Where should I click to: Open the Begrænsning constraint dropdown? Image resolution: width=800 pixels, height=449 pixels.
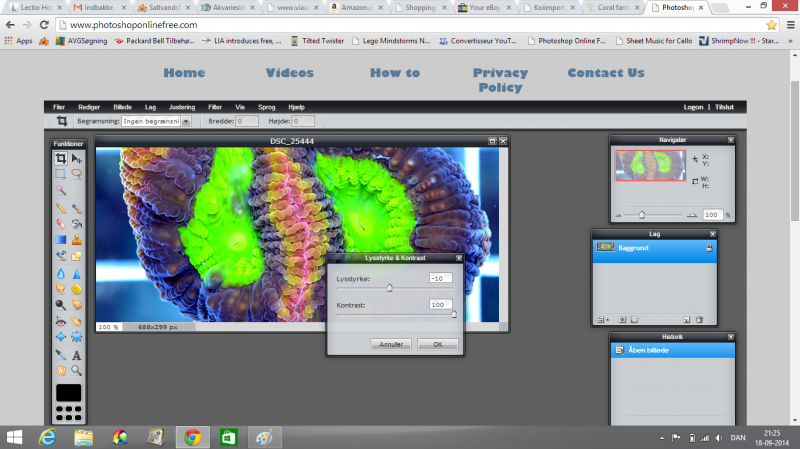point(186,121)
